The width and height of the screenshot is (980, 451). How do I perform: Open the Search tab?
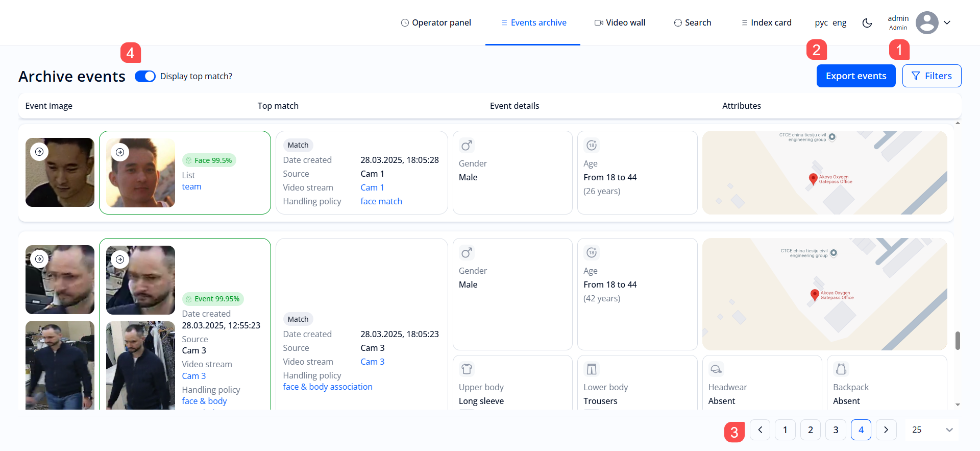click(x=693, y=22)
